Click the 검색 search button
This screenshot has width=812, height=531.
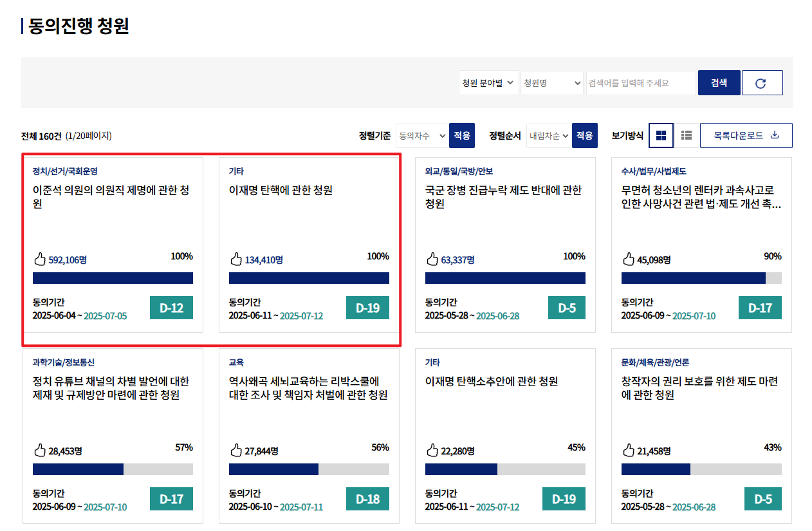(719, 82)
